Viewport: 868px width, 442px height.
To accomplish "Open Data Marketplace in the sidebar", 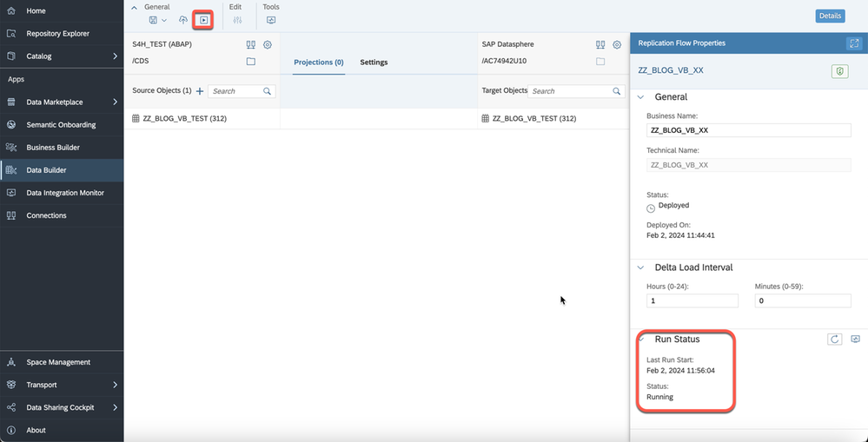I will coord(62,102).
